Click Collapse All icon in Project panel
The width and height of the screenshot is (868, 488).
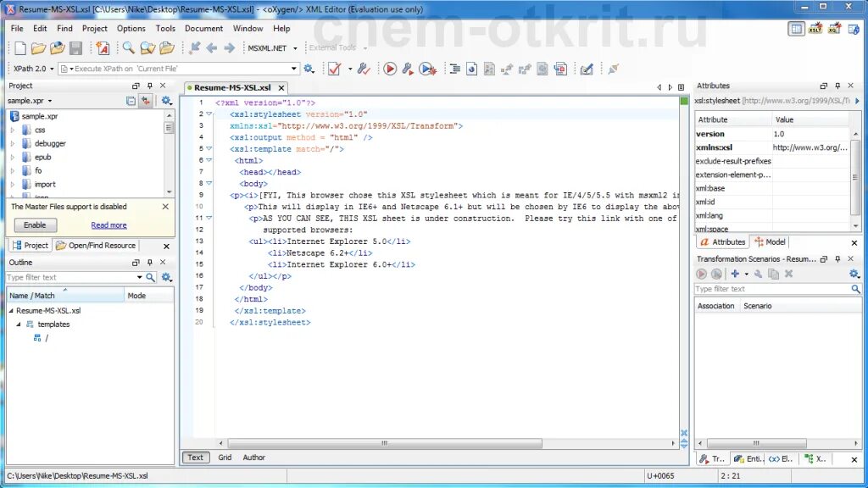131,101
